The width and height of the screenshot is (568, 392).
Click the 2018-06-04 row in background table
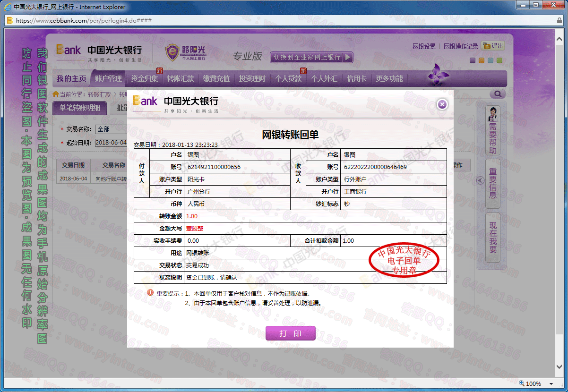click(91, 179)
